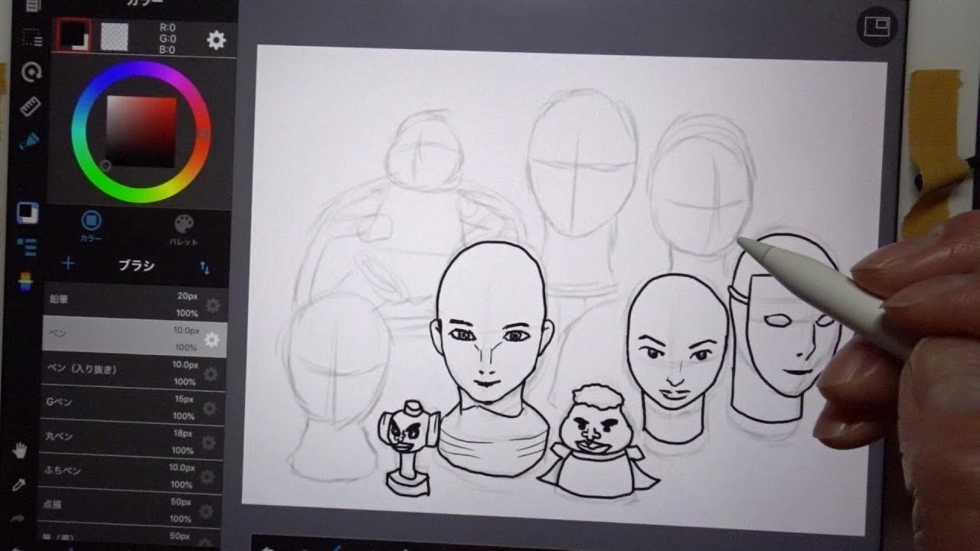
Task: Click the R:0 color value
Action: [x=167, y=27]
